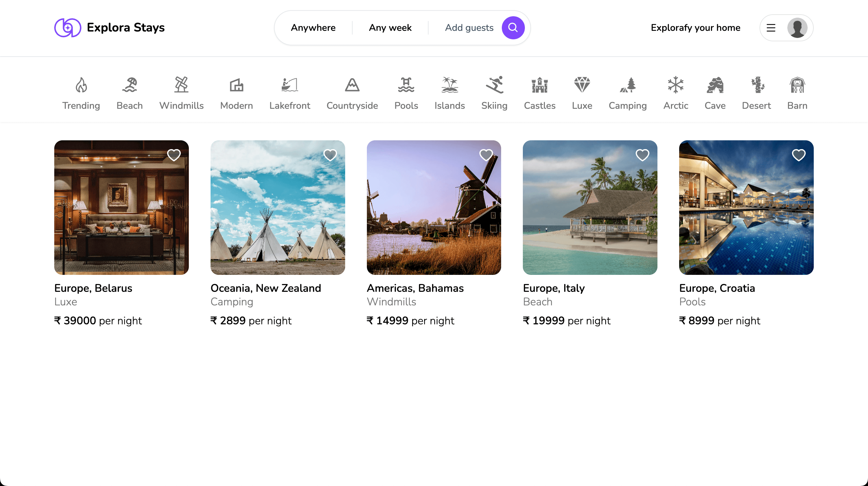Pick the Luxe diamond category
Image resolution: width=868 pixels, height=486 pixels.
(582, 85)
